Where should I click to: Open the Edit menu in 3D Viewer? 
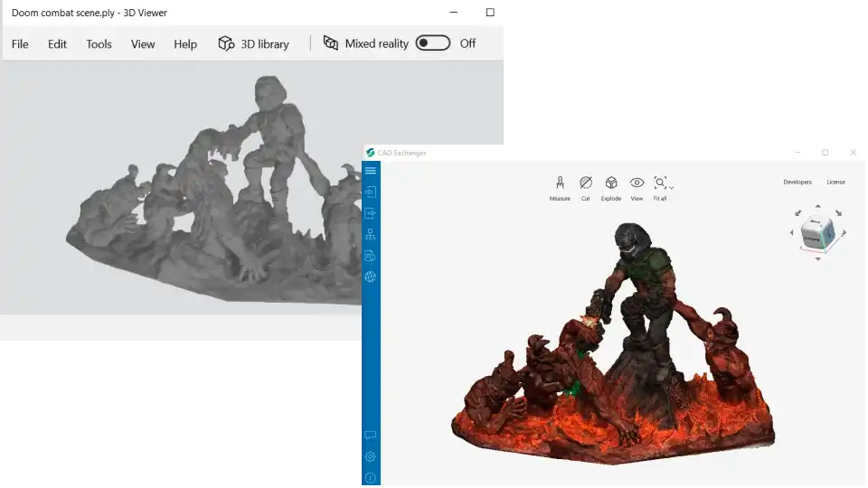(57, 44)
